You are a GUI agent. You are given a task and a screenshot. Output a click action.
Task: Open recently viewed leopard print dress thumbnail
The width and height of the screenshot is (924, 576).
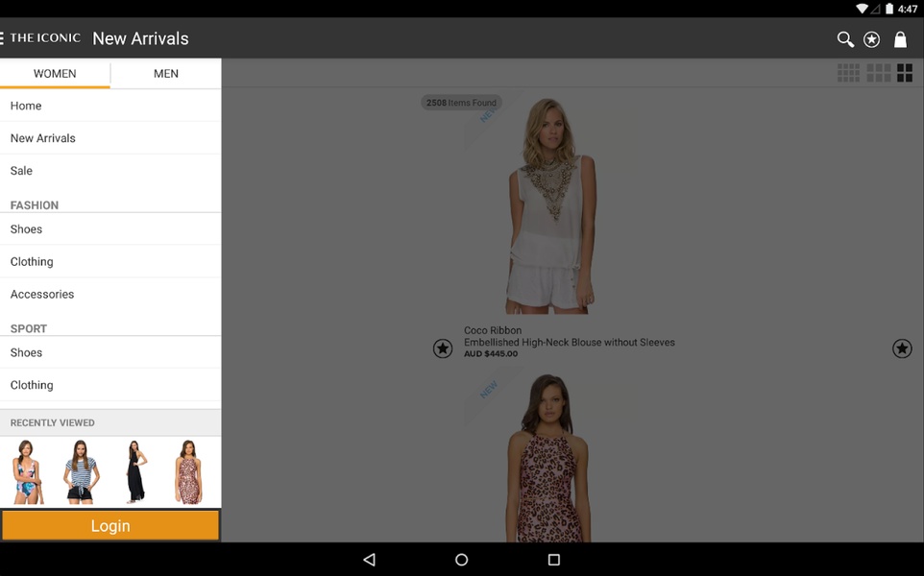[188, 472]
